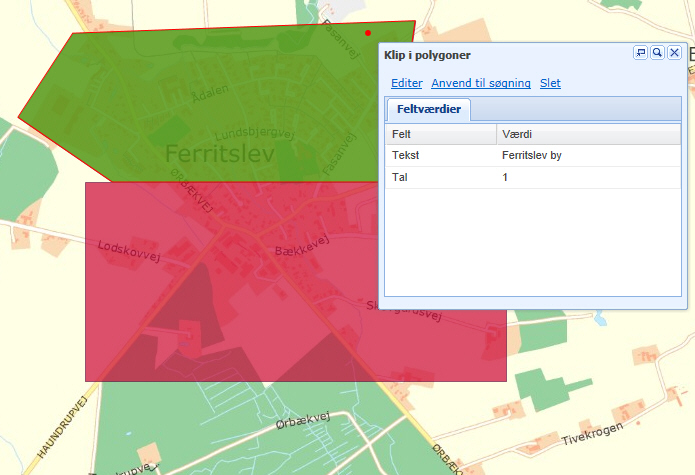Click the Editer link
This screenshot has width=695, height=475.
tap(406, 83)
